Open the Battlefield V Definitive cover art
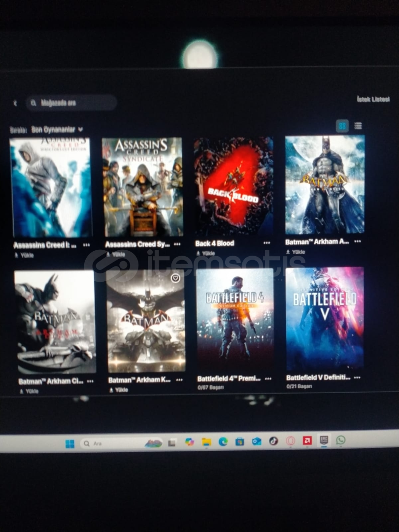 point(325,318)
